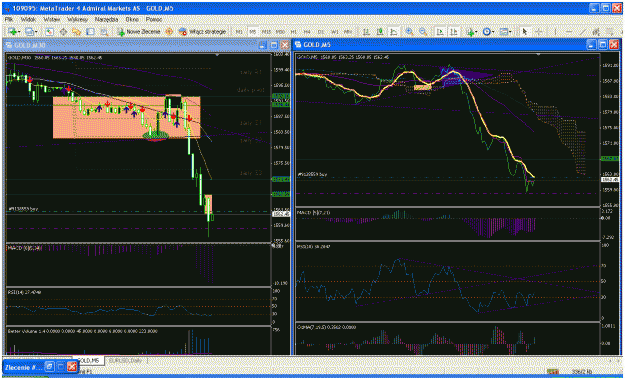This screenshot has height=378, width=625.
Task: Select the crosshair tool
Action: click(539, 32)
